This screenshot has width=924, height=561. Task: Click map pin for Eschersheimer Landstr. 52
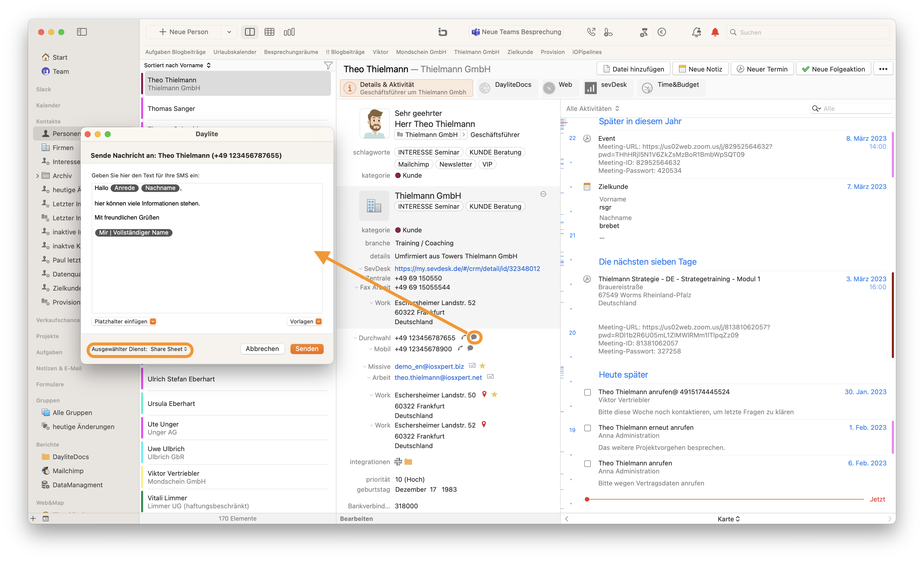[484, 425]
